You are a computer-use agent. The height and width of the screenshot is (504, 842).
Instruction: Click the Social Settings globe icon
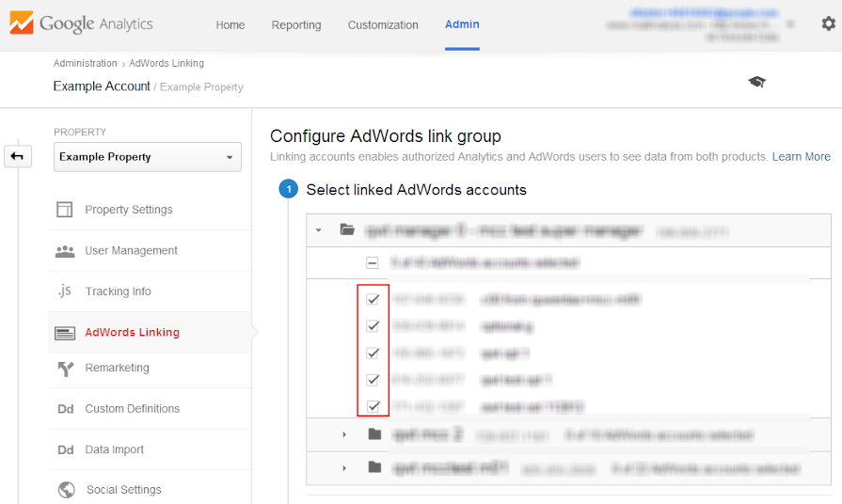[x=66, y=490]
